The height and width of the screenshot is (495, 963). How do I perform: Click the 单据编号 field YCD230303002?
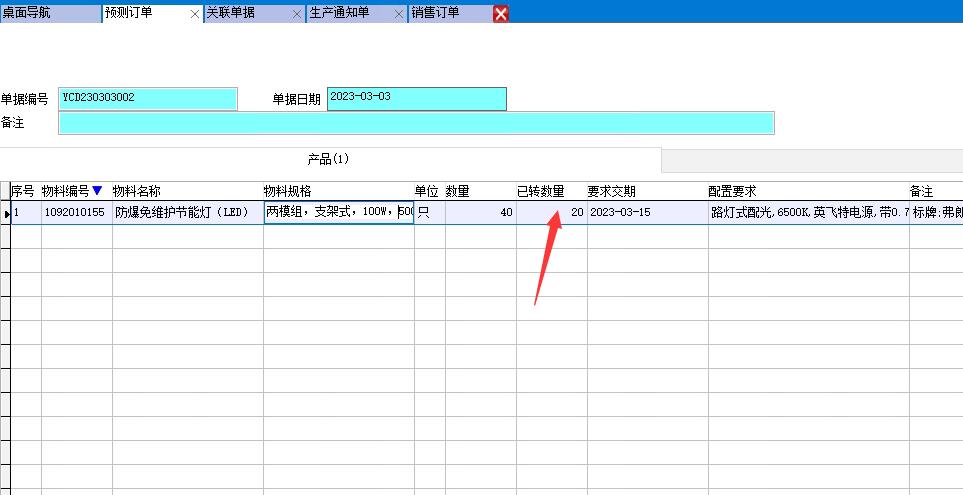pyautogui.click(x=148, y=98)
